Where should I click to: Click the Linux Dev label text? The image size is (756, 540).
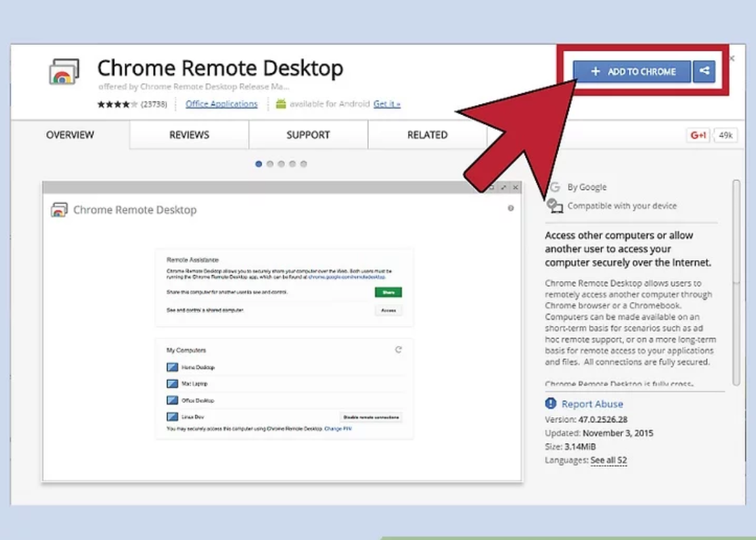192,416
